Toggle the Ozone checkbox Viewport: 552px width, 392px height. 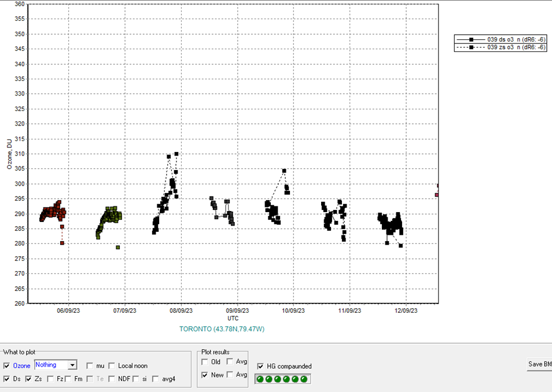[6, 365]
